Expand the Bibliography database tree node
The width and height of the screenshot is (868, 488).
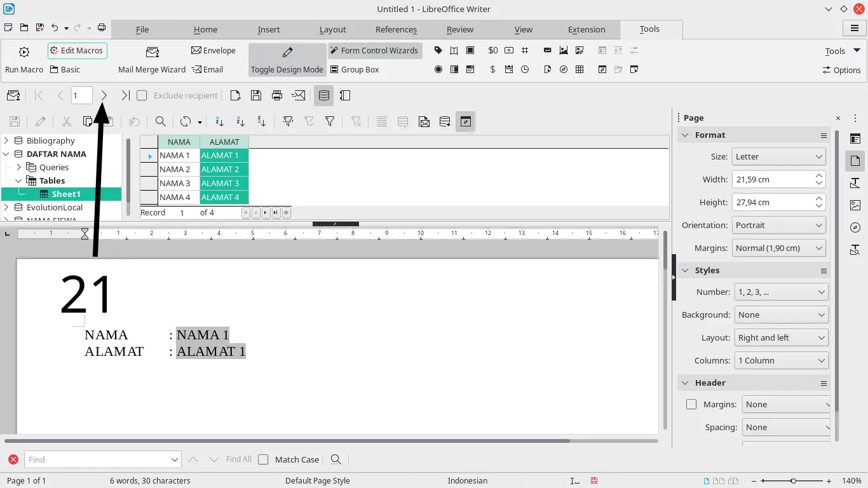pos(7,140)
